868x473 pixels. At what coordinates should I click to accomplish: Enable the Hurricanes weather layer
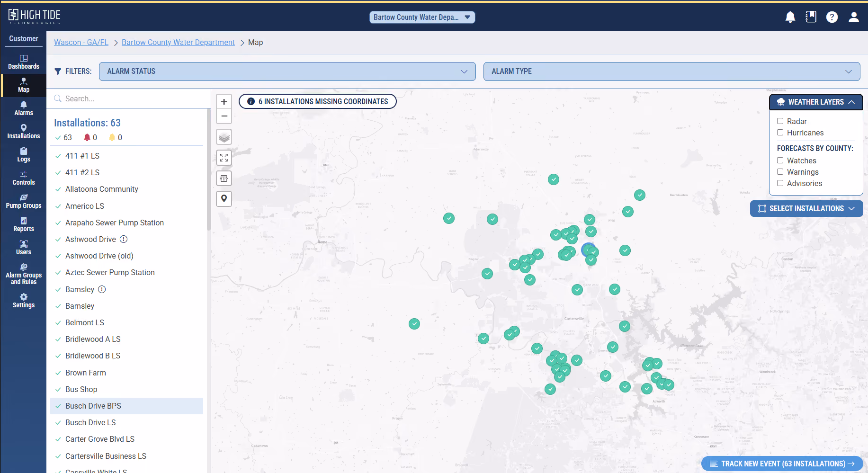coord(780,133)
